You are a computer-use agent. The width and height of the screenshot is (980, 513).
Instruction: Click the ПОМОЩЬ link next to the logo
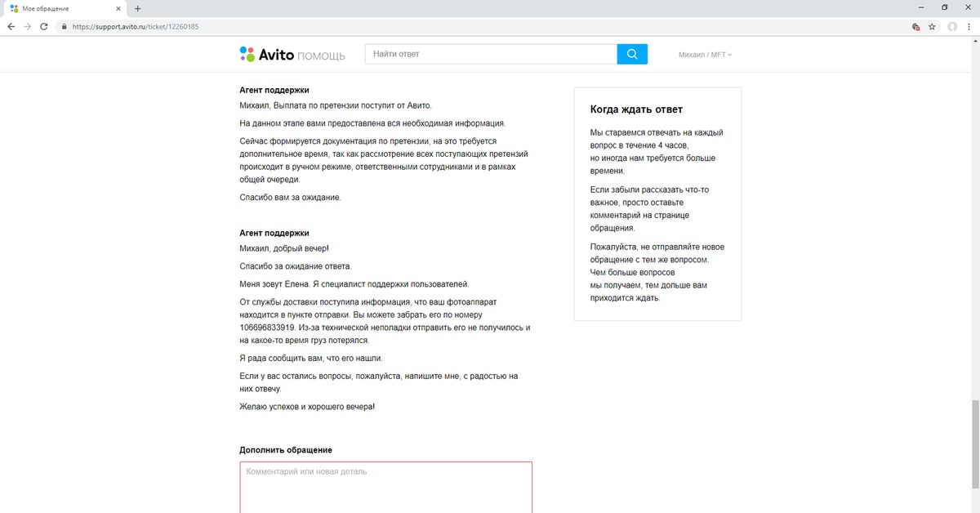[320, 56]
